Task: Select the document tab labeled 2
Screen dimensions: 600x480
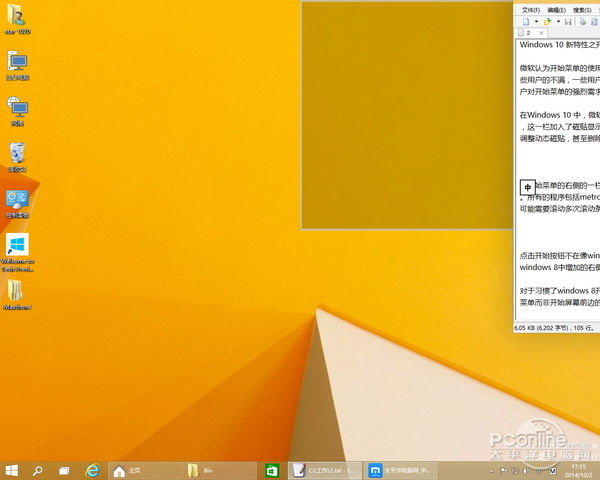Action: point(529,33)
